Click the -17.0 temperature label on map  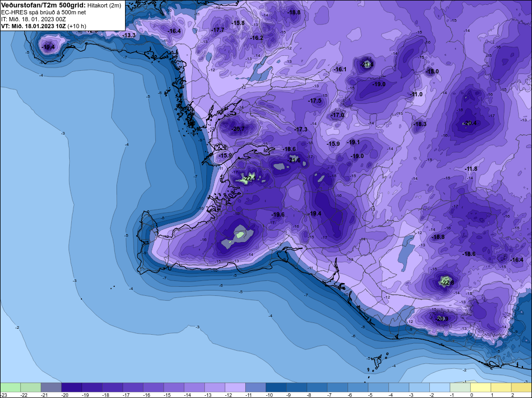click(x=338, y=115)
